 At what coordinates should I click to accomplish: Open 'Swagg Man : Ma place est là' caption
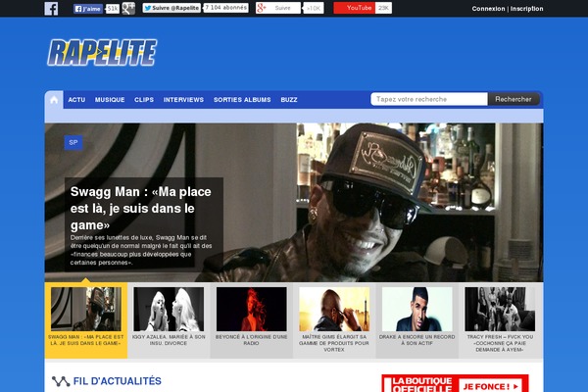86,340
